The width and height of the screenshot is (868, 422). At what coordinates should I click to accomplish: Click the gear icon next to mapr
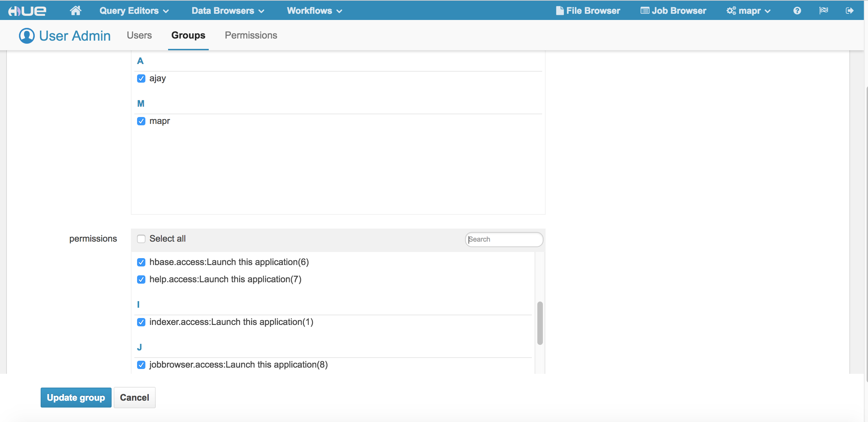click(x=732, y=10)
